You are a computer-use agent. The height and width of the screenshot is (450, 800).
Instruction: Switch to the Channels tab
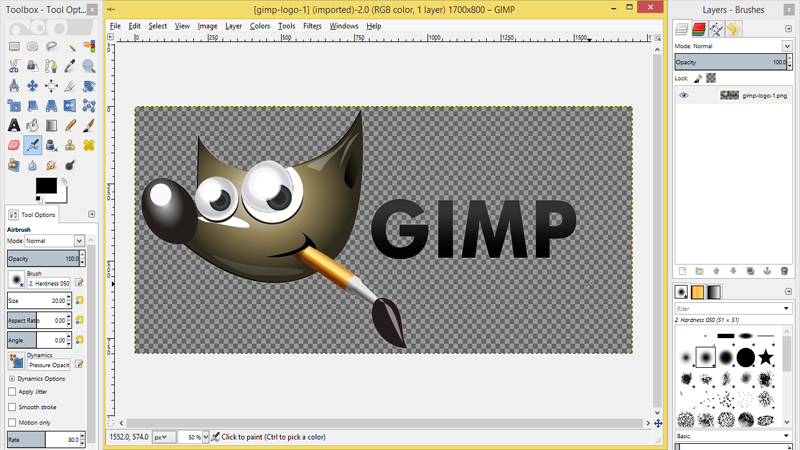[699, 29]
